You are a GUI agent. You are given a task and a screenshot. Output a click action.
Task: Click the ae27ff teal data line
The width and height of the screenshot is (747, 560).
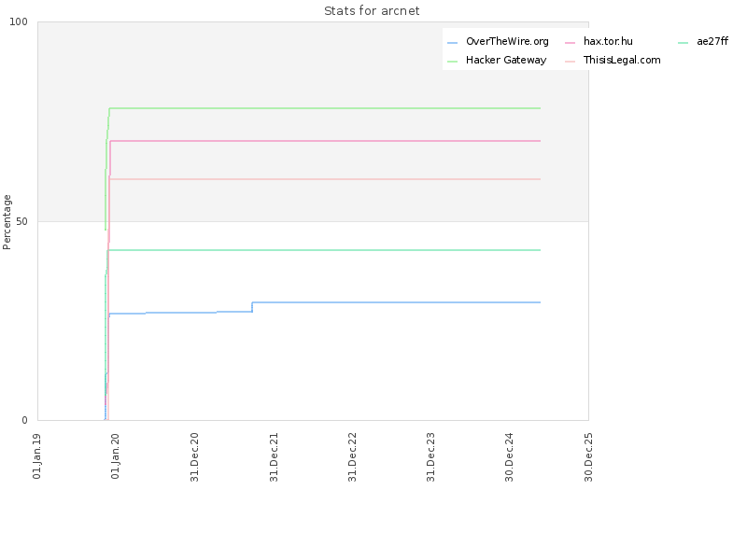coord(324,250)
